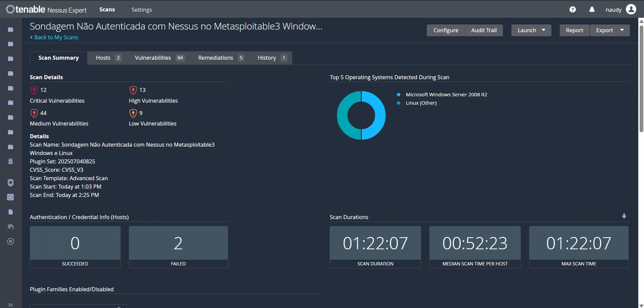Open the Policies section in the sidebar
The width and height of the screenshot is (644, 308).
pos(10,183)
